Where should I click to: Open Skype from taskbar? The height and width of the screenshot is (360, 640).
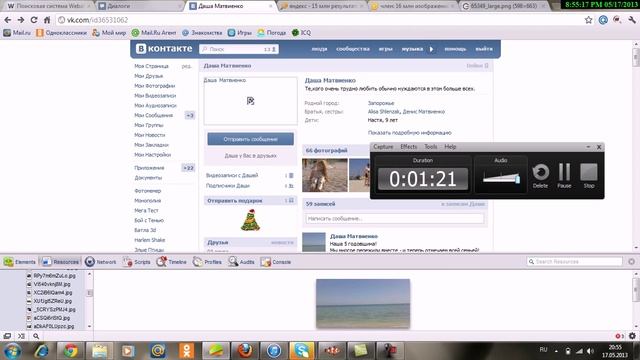coord(302,351)
